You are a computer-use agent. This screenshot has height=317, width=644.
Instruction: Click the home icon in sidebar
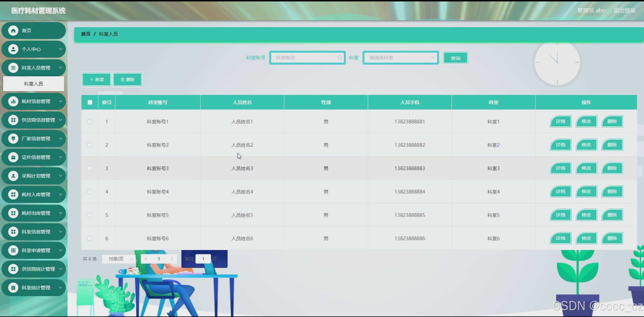tap(13, 30)
